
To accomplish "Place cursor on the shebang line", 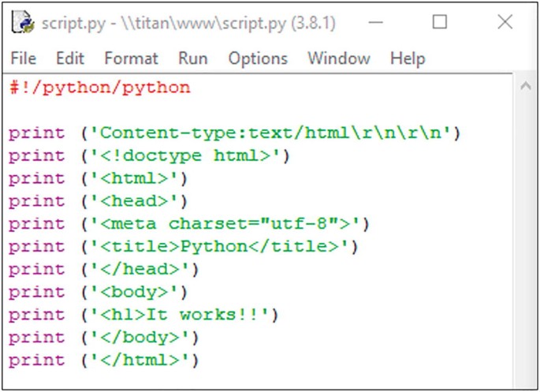I will pyautogui.click(x=100, y=88).
